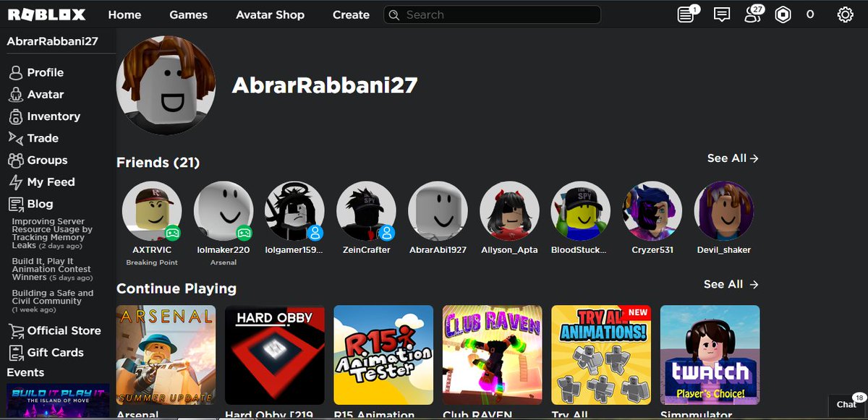Open the messages icon in top bar

[722, 14]
